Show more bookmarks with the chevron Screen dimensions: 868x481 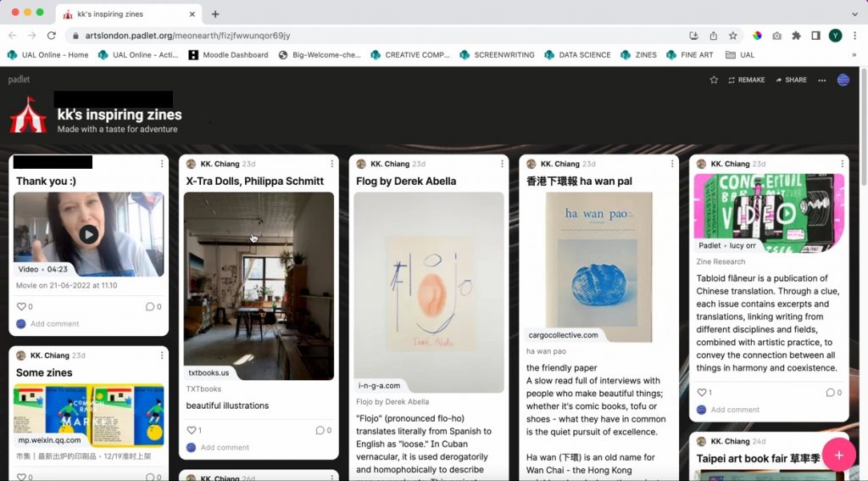coord(854,55)
